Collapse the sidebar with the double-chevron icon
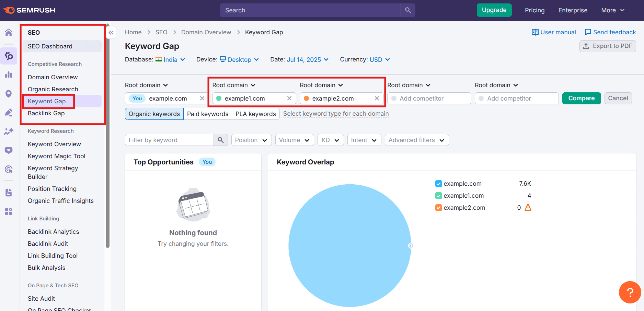The width and height of the screenshot is (644, 311). (111, 33)
